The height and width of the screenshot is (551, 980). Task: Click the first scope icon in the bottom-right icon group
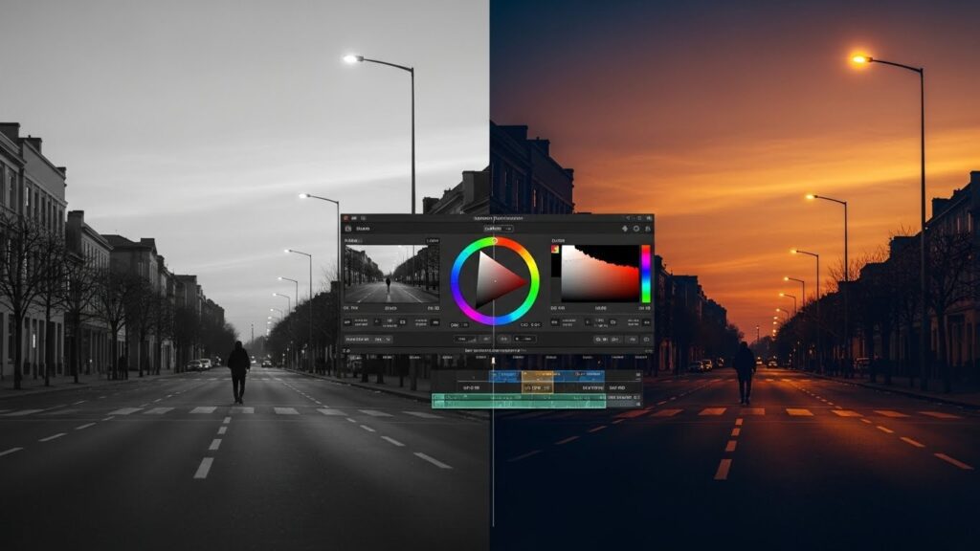[x=597, y=340]
